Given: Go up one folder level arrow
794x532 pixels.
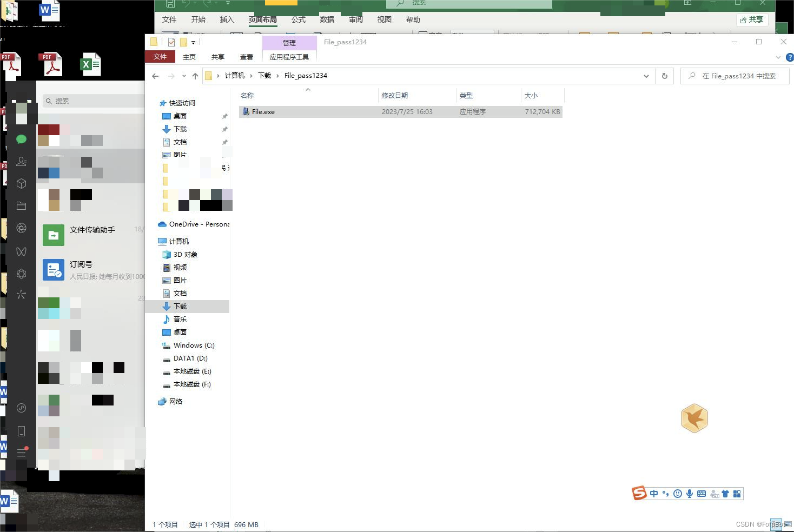Looking at the screenshot, I should tap(195, 76).
